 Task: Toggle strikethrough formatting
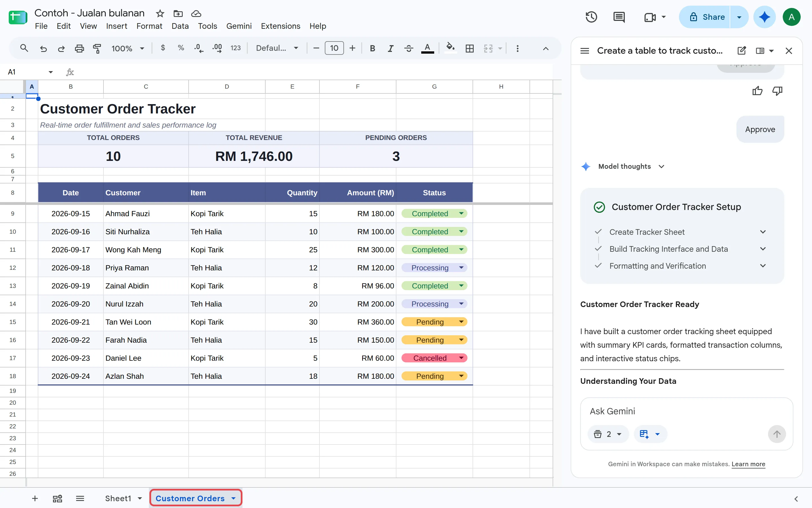(408, 48)
